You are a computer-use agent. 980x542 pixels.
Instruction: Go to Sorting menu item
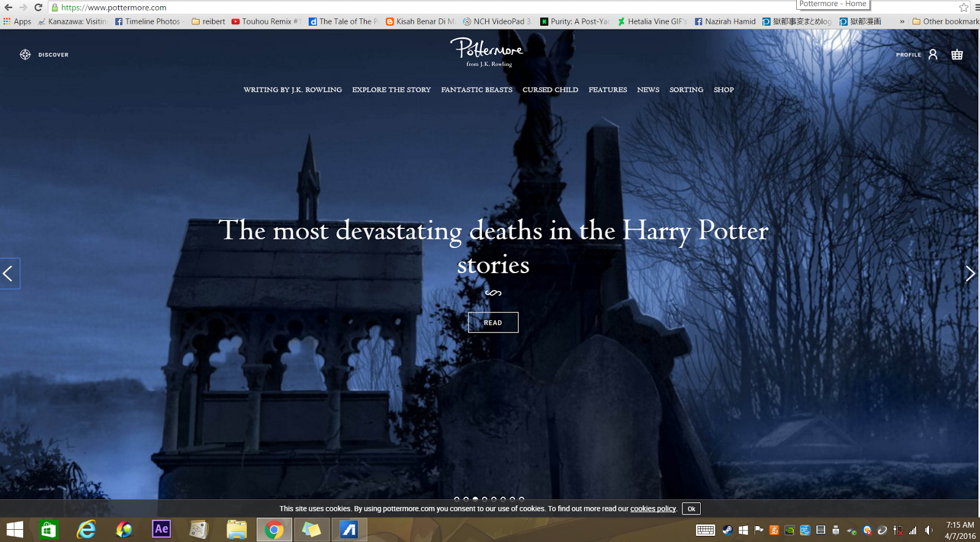tap(686, 89)
